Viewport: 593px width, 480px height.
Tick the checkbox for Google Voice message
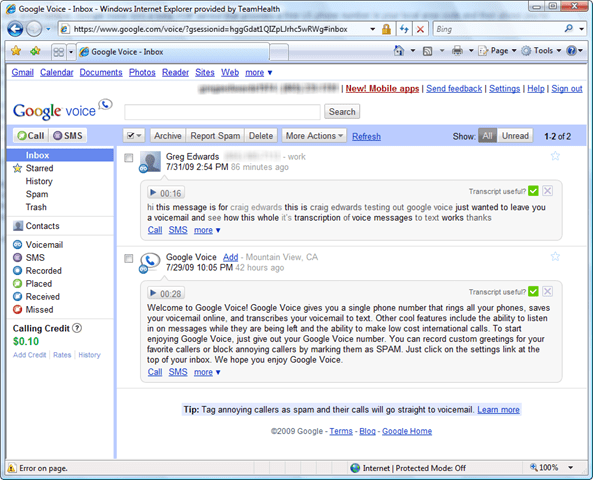click(x=129, y=258)
